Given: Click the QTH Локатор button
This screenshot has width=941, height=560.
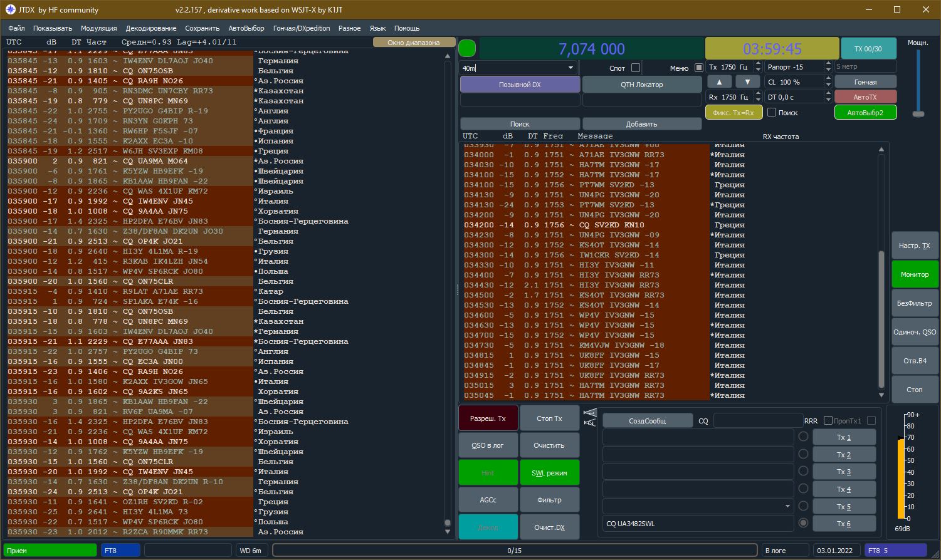Looking at the screenshot, I should [641, 85].
